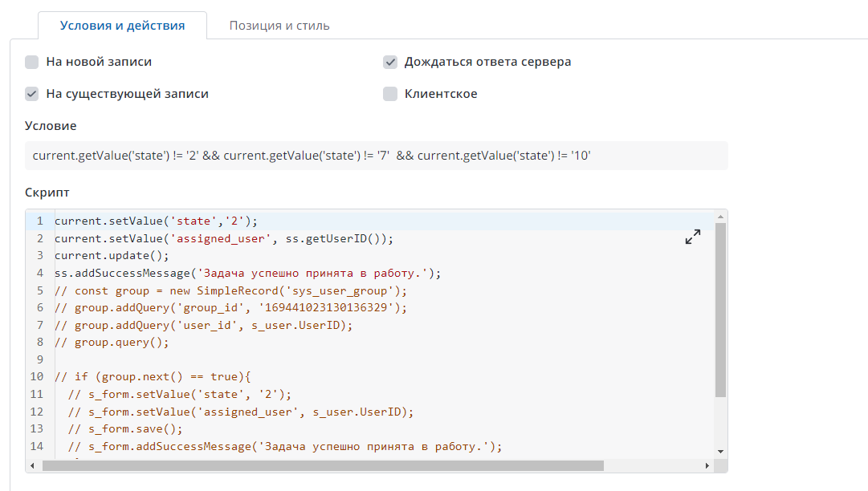Switch to 'Позиция и стиль' tab
Viewport: 868px width, 491px height.
(279, 26)
